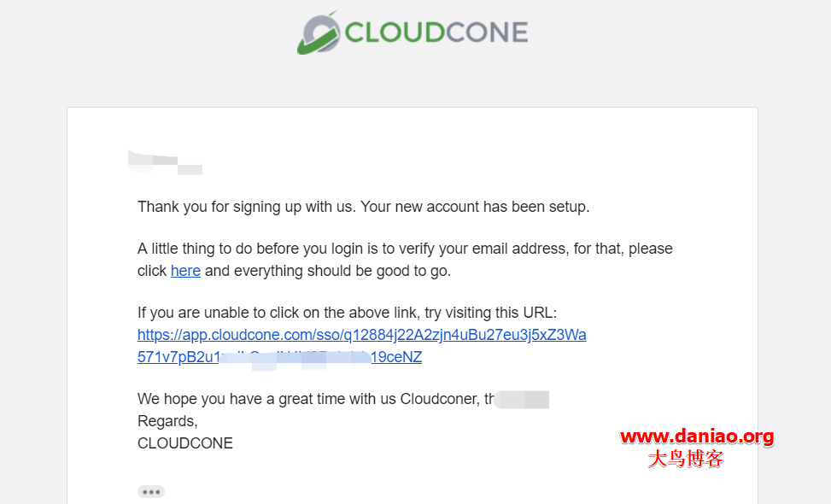Expand trimmed content via three-dot icon
This screenshot has height=504, width=831.
click(x=151, y=492)
